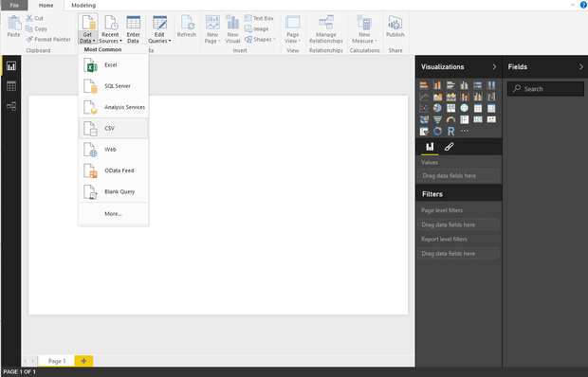
Task: Collapse the Visualizations pane with its chevron
Action: pos(494,66)
